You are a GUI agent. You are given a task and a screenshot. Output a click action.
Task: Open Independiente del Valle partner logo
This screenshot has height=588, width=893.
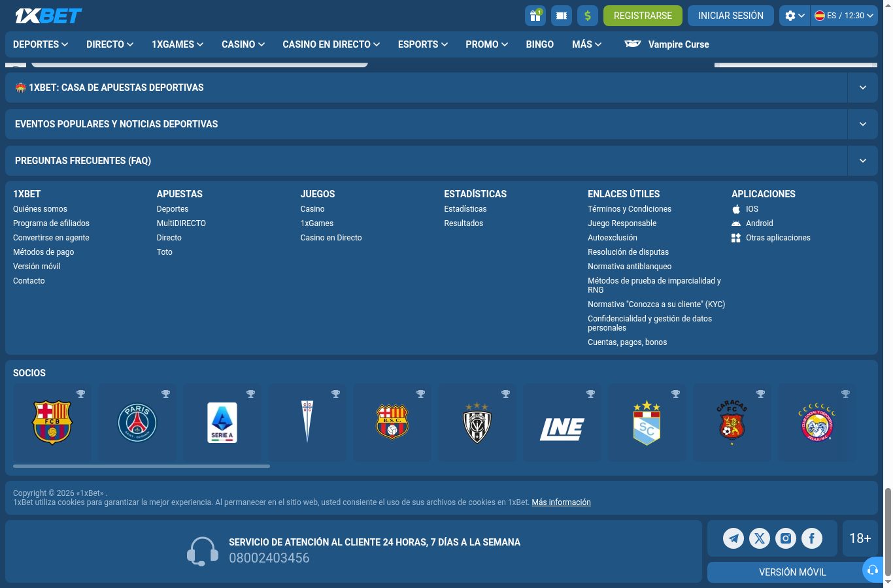tap(477, 423)
